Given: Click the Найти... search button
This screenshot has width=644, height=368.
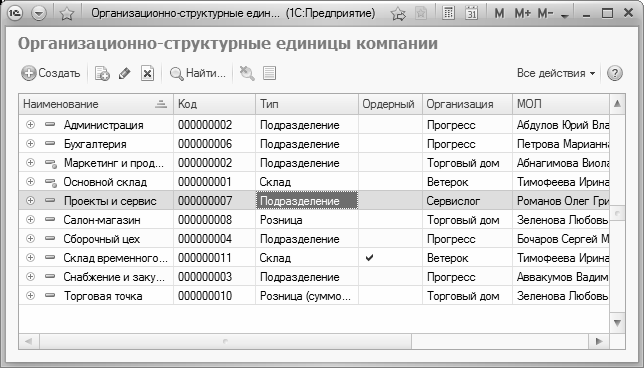Looking at the screenshot, I should (198, 74).
